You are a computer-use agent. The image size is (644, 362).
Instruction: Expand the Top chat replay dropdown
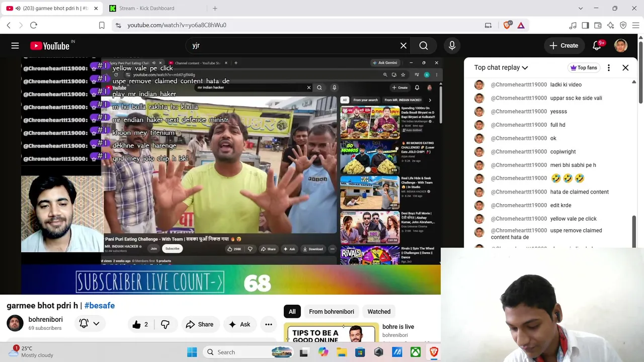tap(501, 67)
